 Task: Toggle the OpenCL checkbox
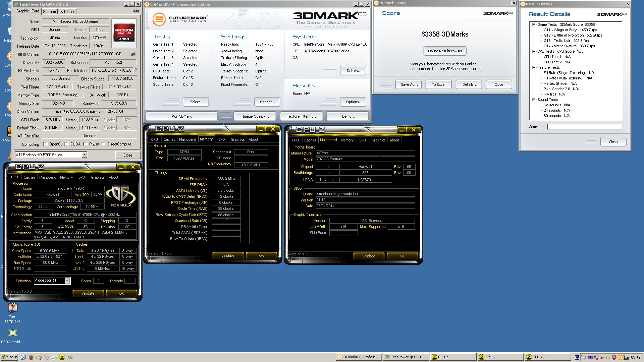(46, 144)
